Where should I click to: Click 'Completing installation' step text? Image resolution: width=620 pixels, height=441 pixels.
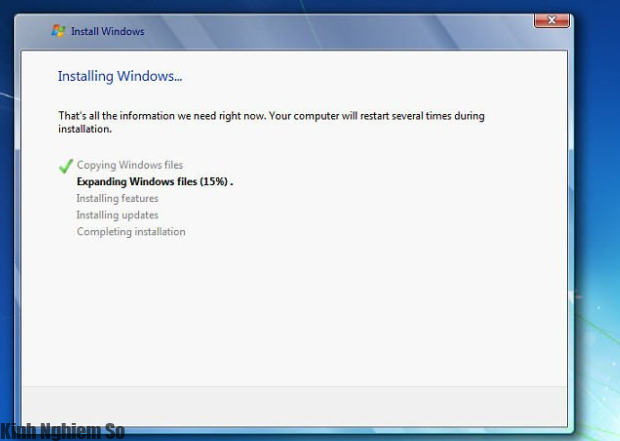pyautogui.click(x=131, y=231)
